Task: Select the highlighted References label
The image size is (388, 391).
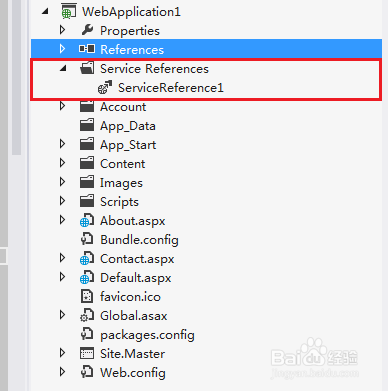Action: click(132, 50)
